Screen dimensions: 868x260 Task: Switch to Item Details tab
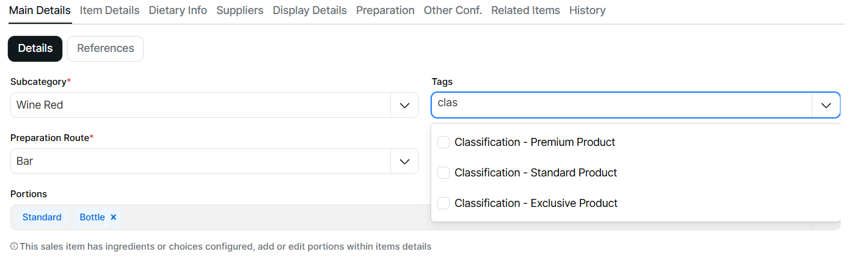click(109, 10)
